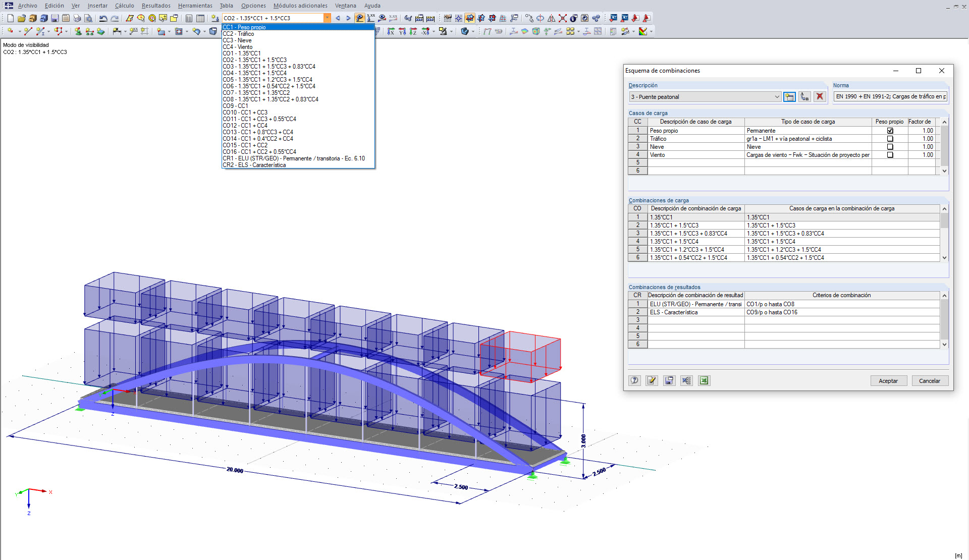Click the Excel export icon in dialog
Image resolution: width=969 pixels, height=560 pixels.
click(704, 380)
